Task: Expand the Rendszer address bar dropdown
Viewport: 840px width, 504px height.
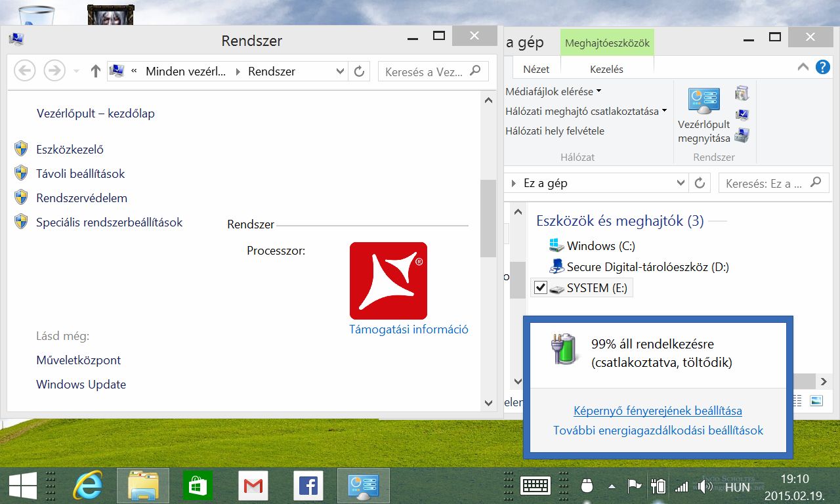Action: click(340, 72)
